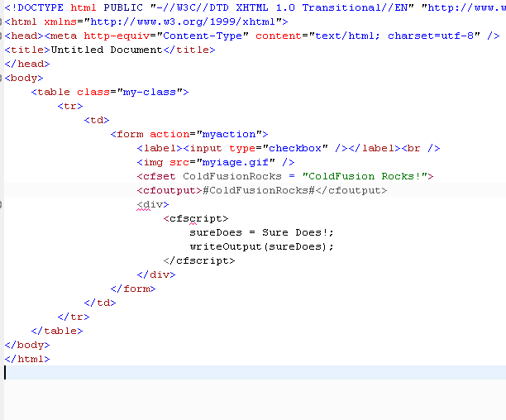Click the closing </cfoutput> tag
Image resolution: width=506 pixels, height=420 pixels.
(x=351, y=190)
